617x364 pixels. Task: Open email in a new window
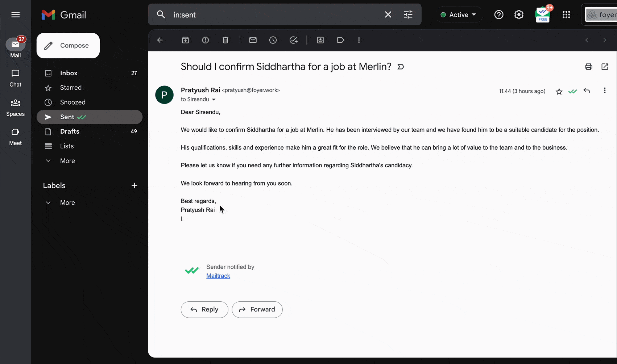605,67
